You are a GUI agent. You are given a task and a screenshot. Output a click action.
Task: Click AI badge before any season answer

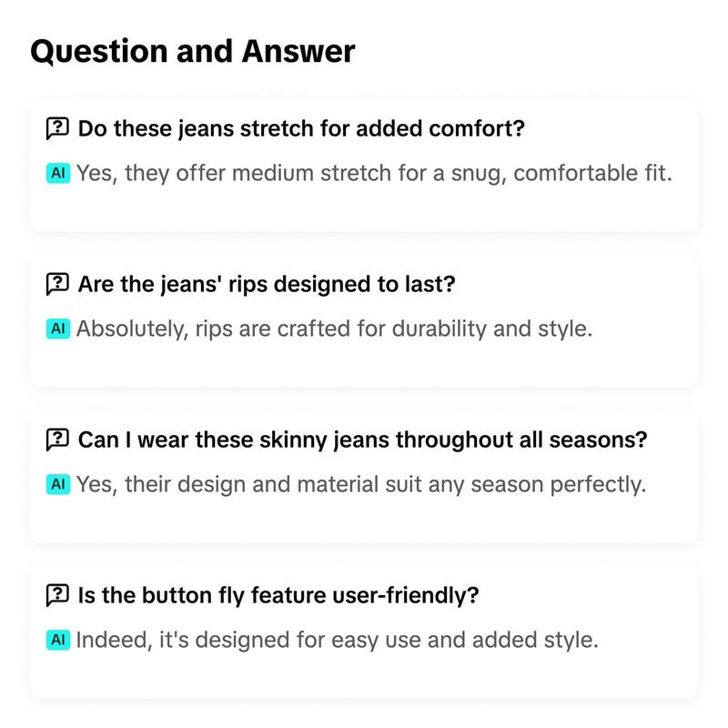58,484
